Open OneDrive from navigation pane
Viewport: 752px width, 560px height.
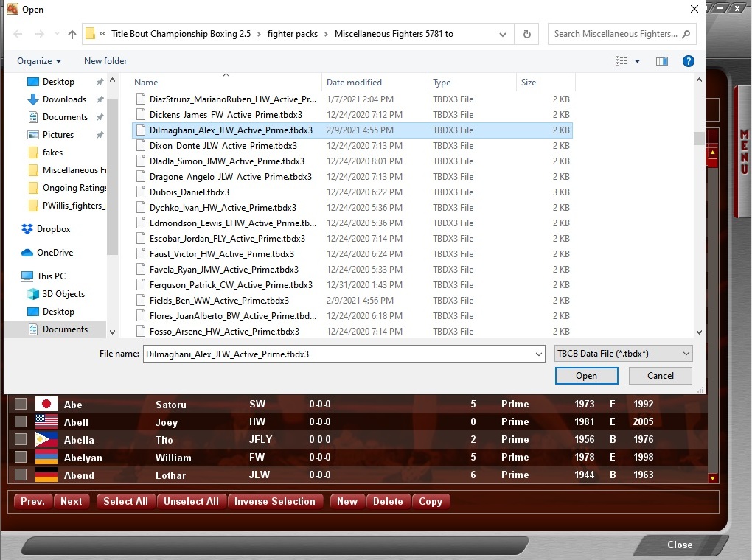(x=55, y=253)
